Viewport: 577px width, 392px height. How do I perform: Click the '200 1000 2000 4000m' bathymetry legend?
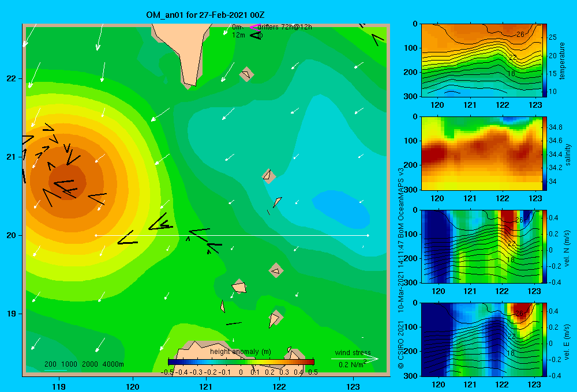84,364
